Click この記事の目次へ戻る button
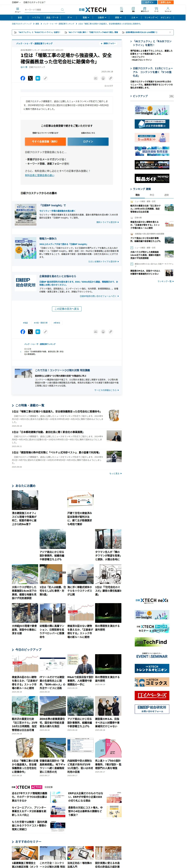The height and width of the screenshot is (868, 187). tap(67, 309)
